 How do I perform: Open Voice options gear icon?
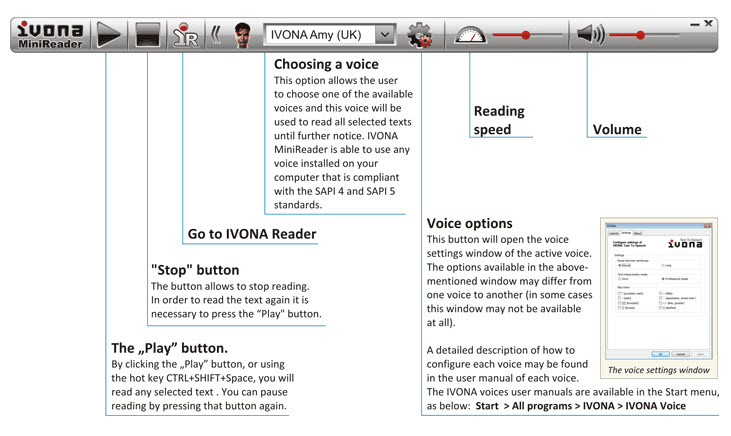(x=420, y=36)
